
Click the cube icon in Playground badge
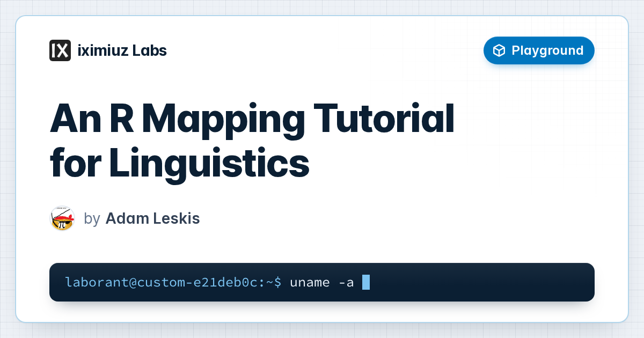[x=499, y=50]
